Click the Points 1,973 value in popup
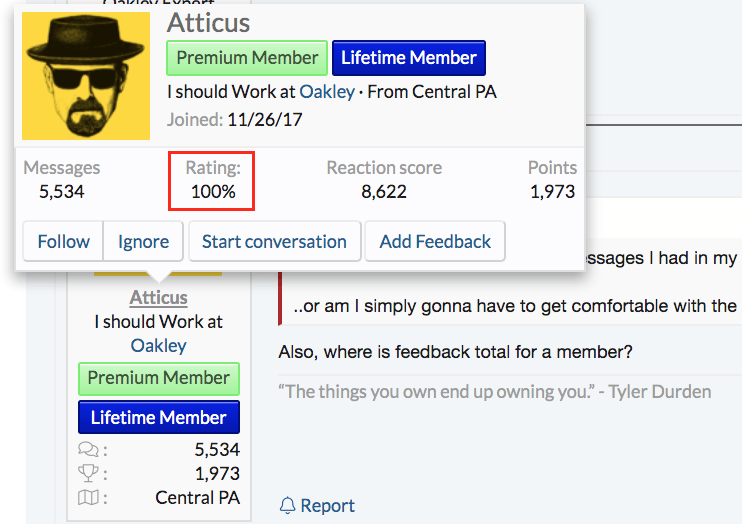This screenshot has height=524, width=742. pos(553,191)
